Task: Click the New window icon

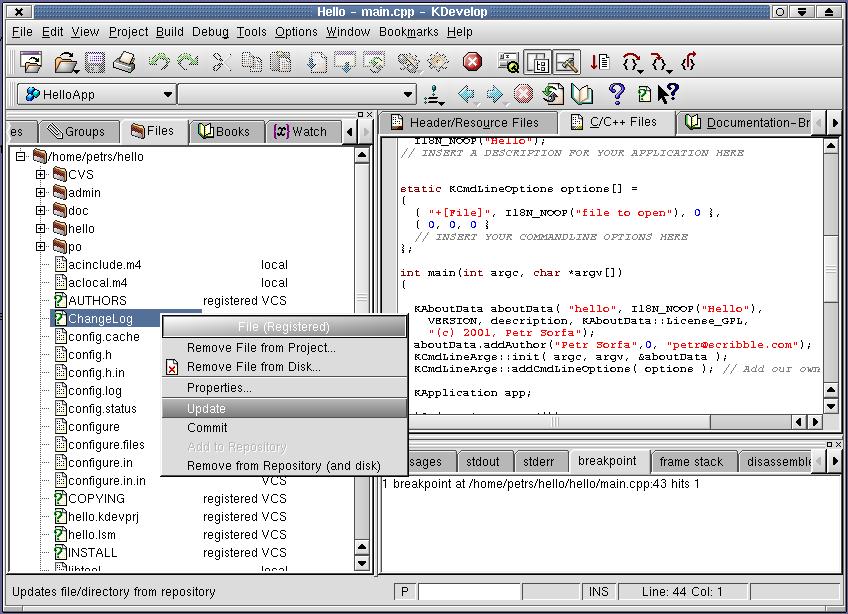Action: point(30,62)
